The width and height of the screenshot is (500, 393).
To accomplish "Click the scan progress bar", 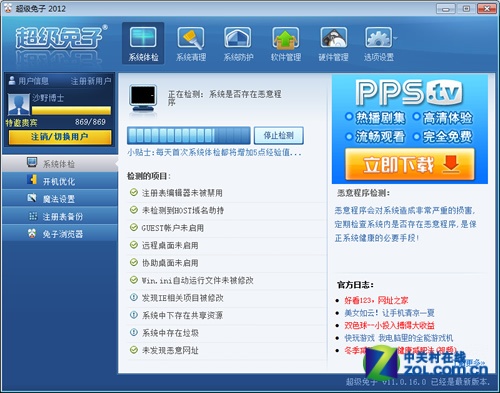I will coord(189,135).
